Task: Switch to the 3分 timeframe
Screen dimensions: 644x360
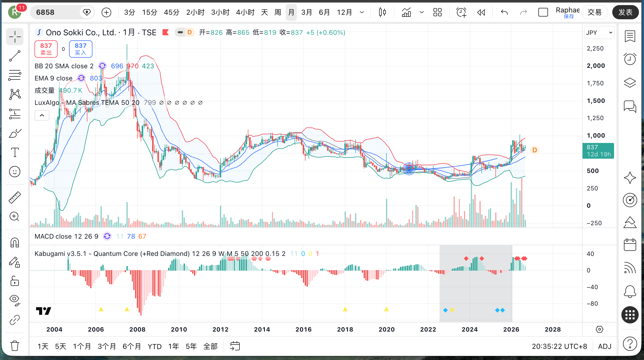Action: click(x=130, y=12)
